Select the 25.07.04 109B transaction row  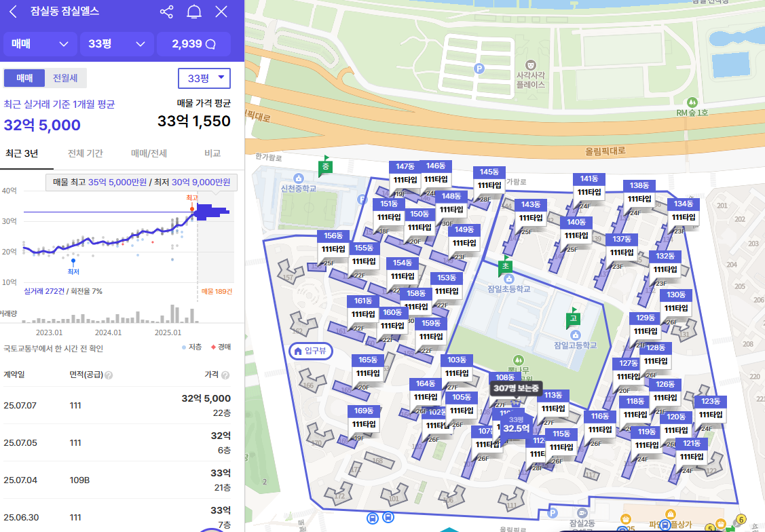pyautogui.click(x=117, y=480)
